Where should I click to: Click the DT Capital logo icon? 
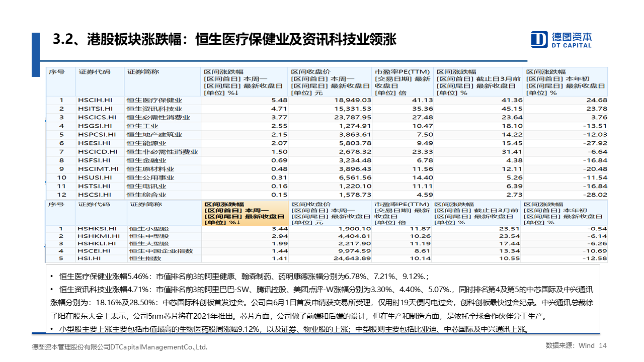click(539, 39)
